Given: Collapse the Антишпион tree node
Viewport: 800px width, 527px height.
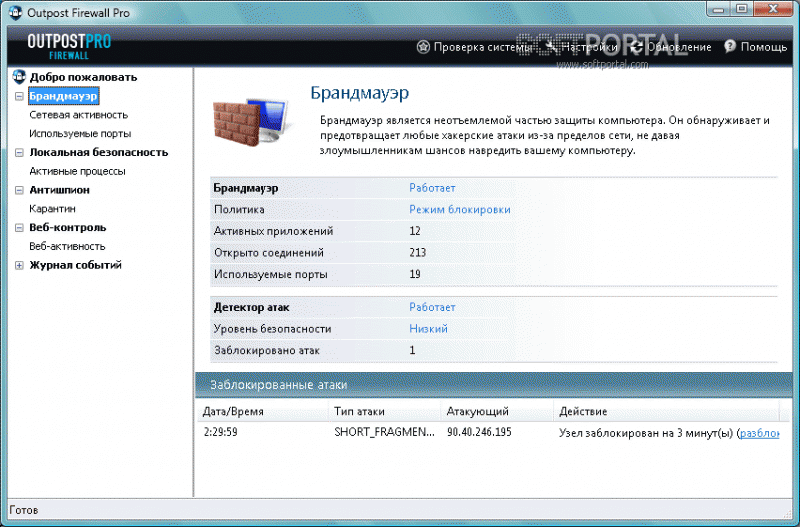Looking at the screenshot, I should pos(19,190).
